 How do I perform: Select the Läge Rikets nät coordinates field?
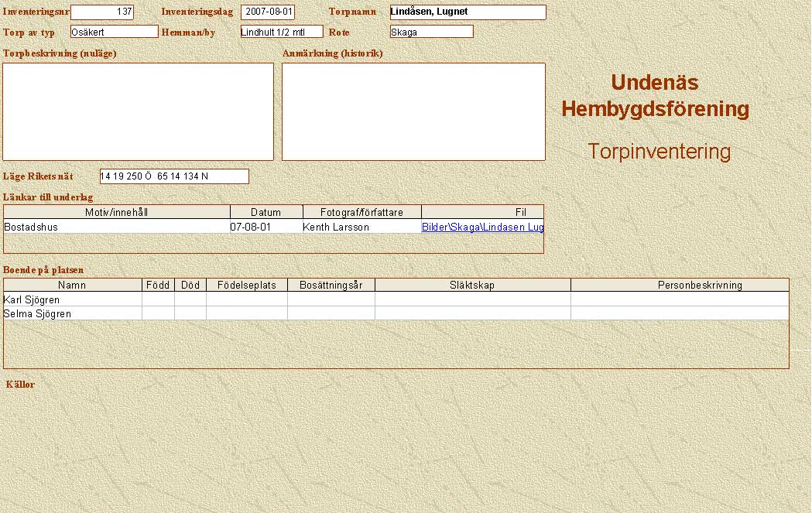click(x=174, y=176)
